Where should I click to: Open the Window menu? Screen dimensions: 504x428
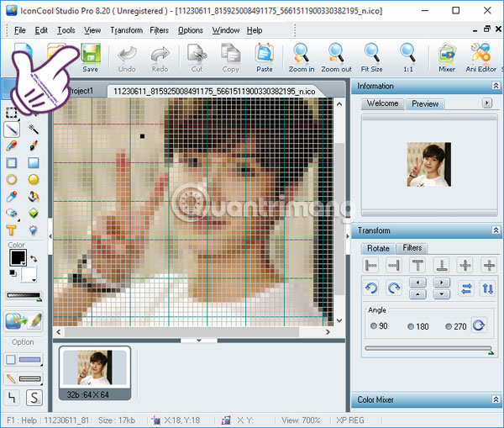pos(226,30)
